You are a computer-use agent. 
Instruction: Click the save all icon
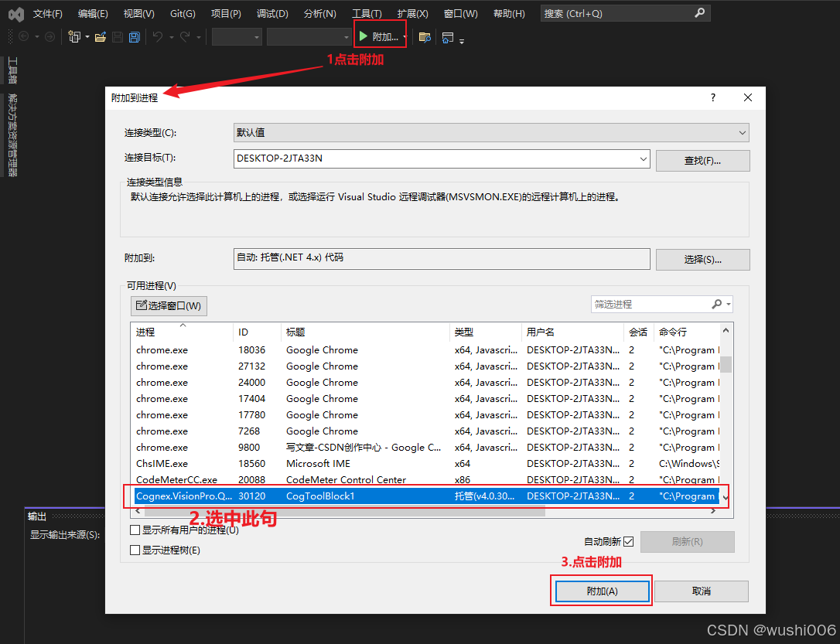(x=135, y=36)
